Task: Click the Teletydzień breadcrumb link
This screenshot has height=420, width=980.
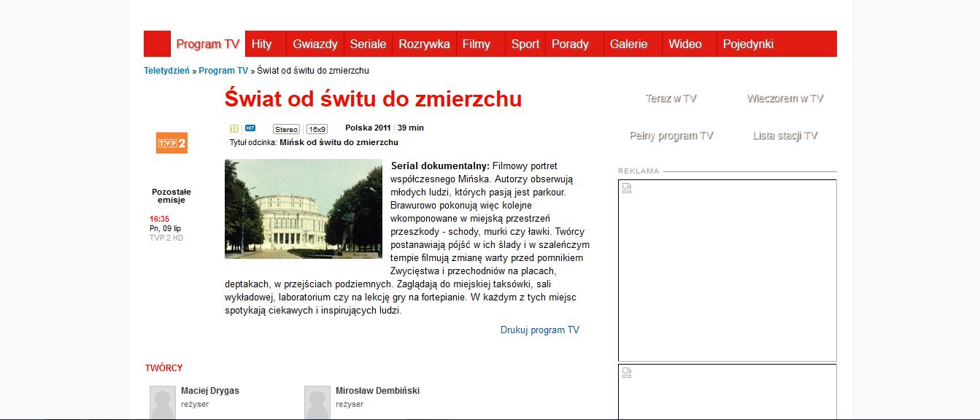Action: pos(166,71)
